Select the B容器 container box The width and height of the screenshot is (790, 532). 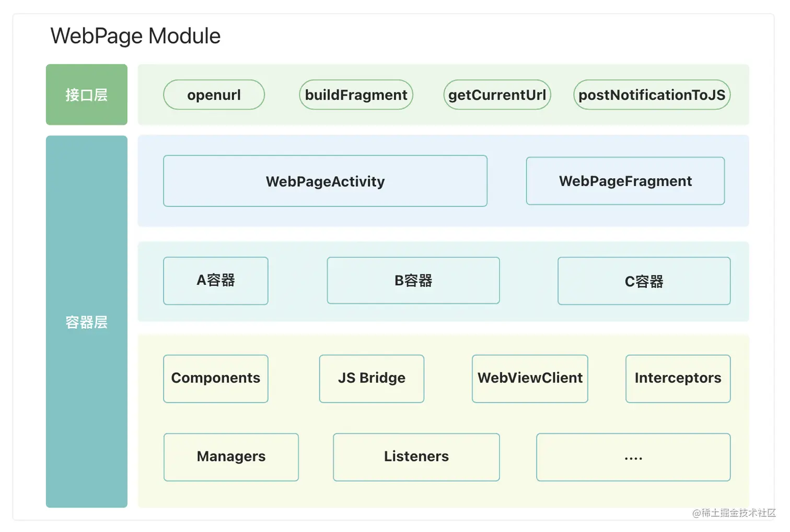[x=413, y=281]
